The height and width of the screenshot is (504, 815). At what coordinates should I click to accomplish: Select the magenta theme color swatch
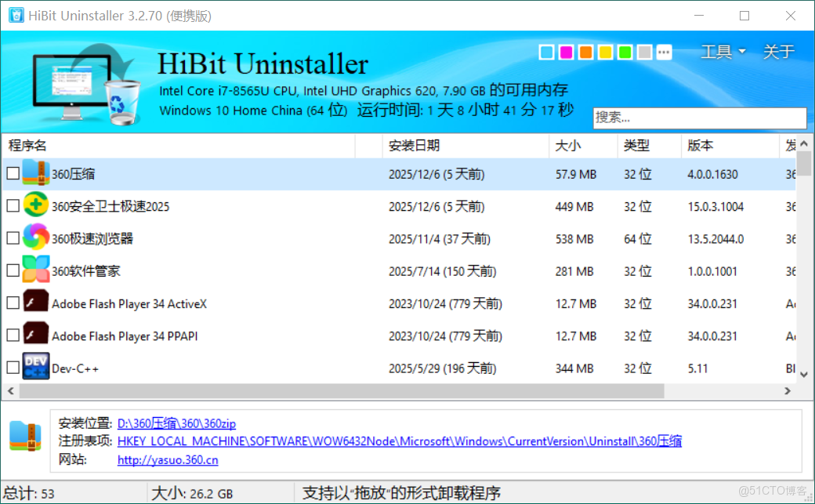pyautogui.click(x=566, y=52)
